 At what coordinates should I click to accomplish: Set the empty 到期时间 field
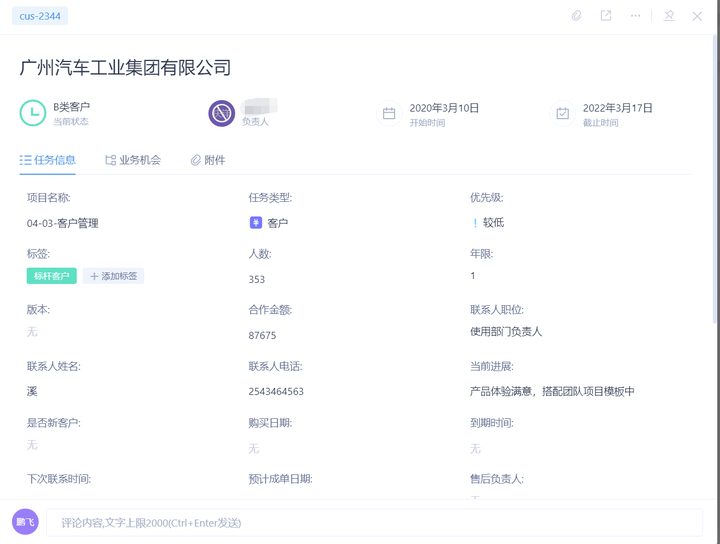click(x=475, y=449)
